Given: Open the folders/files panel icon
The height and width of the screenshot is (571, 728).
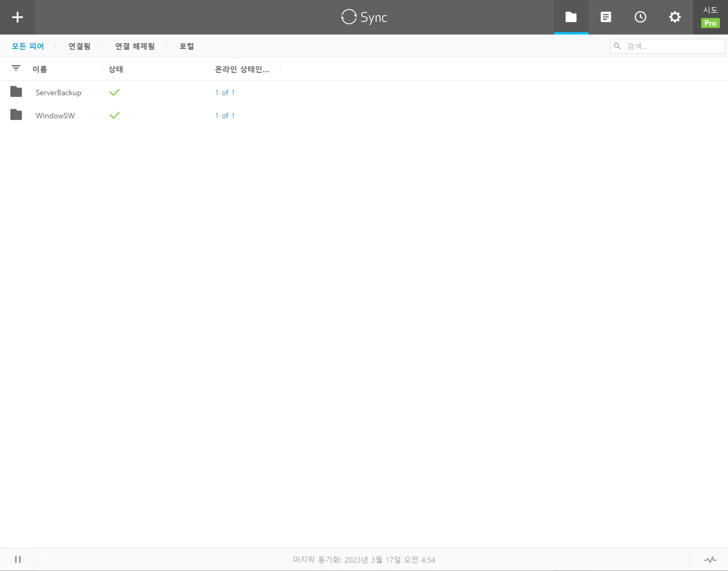Looking at the screenshot, I should 571,17.
